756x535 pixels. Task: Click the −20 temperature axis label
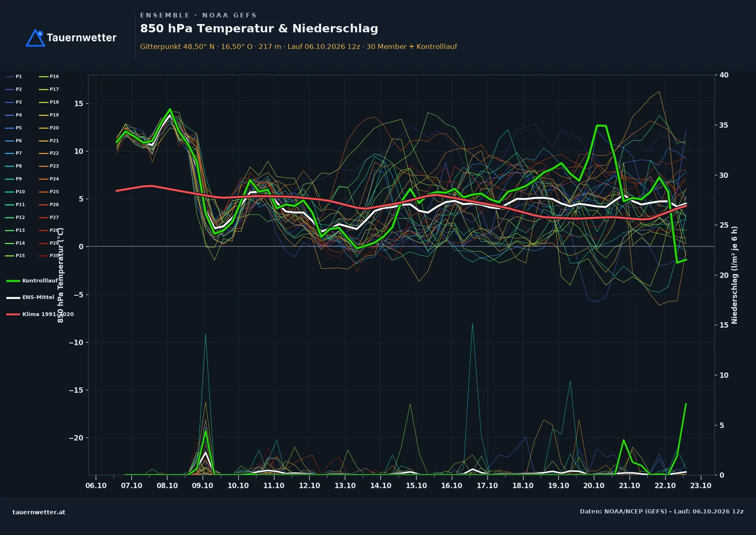pos(76,438)
